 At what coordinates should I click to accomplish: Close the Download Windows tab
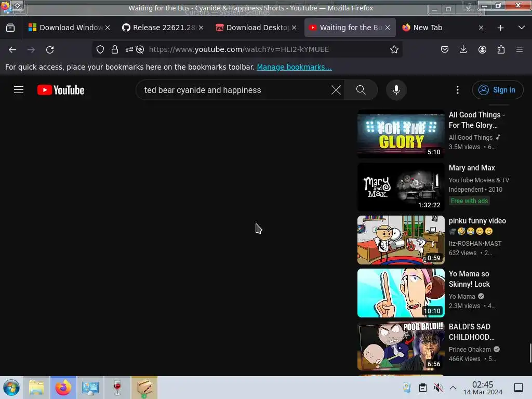(108, 28)
